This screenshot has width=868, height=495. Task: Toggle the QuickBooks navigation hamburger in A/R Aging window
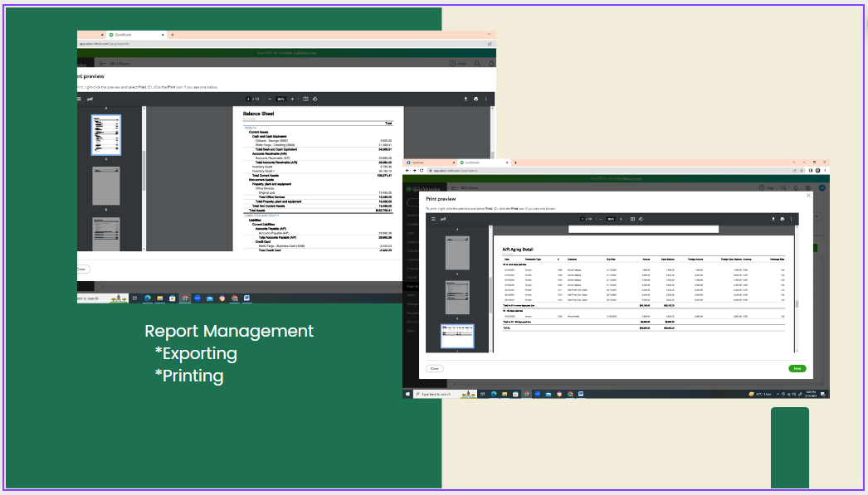456,188
